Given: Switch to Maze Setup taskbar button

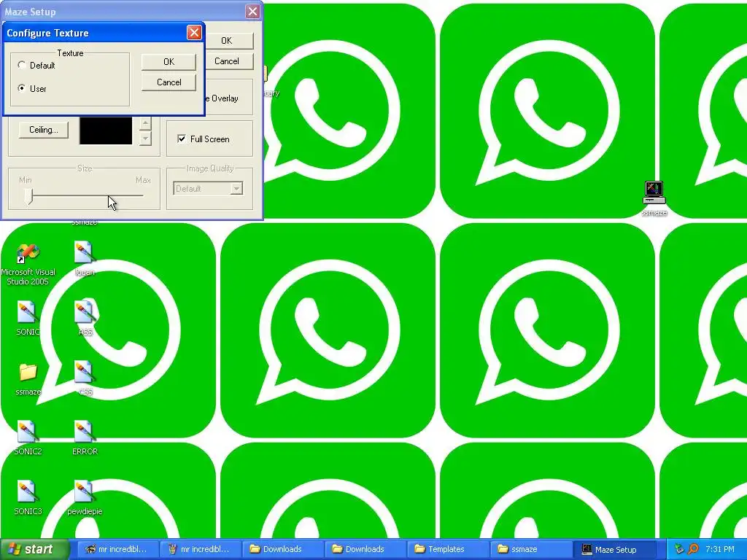Looking at the screenshot, I should pyautogui.click(x=614, y=549).
